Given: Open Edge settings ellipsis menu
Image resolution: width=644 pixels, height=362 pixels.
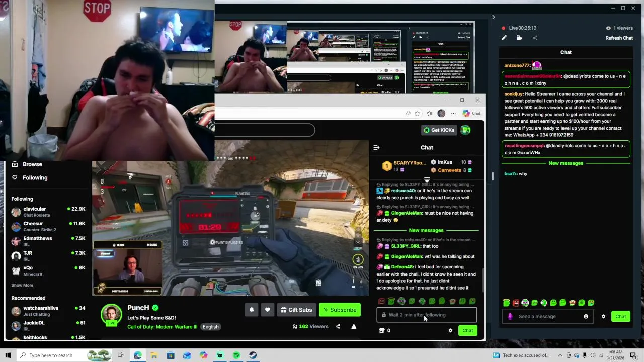Looking at the screenshot, I should [453, 113].
